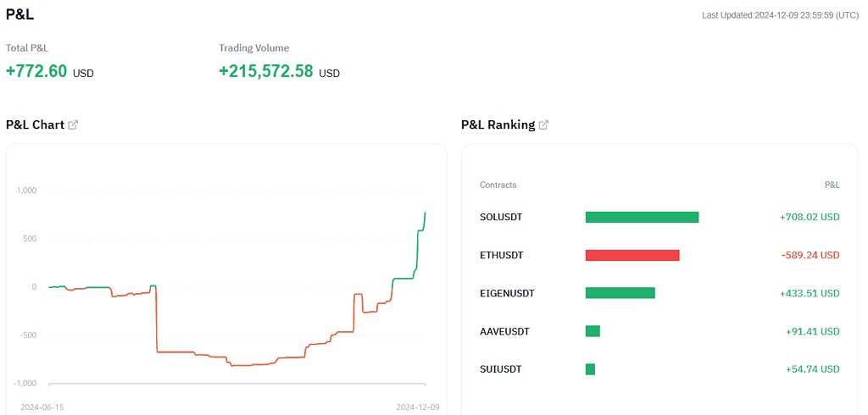Click the P&L Chart heading
The image size is (868, 415).
tap(35, 125)
